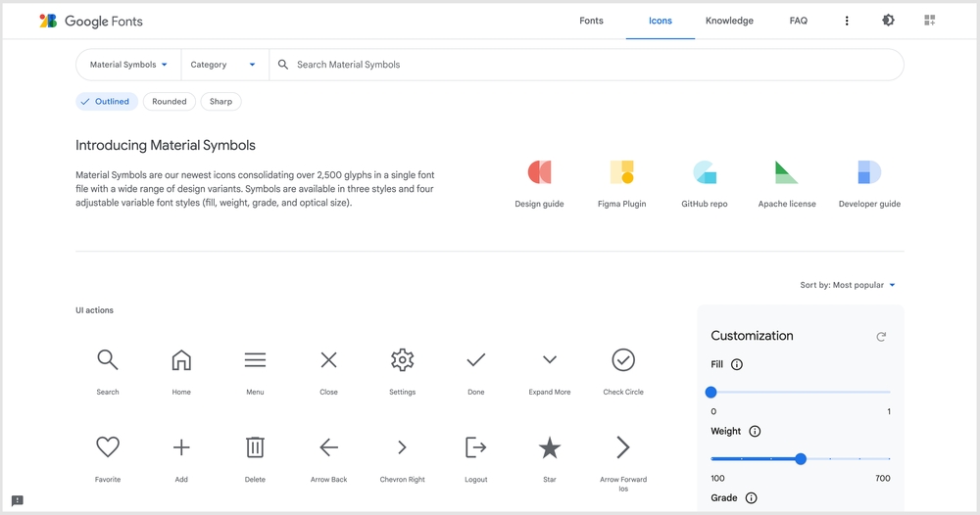Open the Apache license icon link
Image resolution: width=980 pixels, height=515 pixels.
(x=787, y=172)
